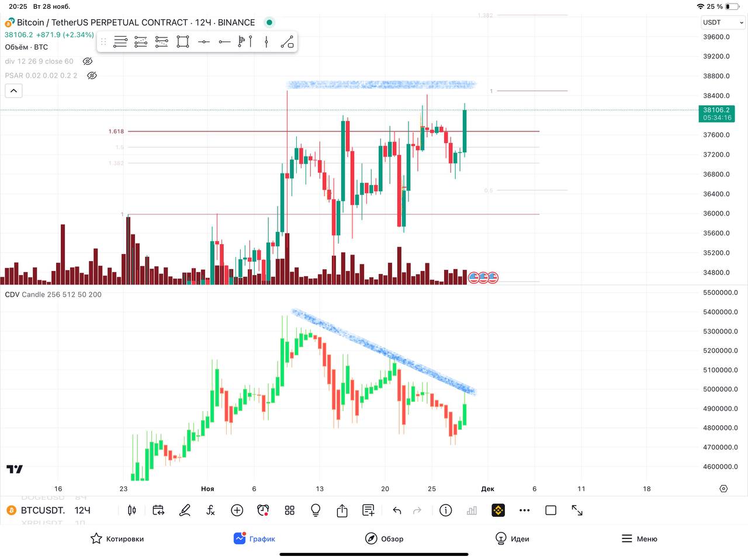This screenshot has width=748, height=560.
Task: Open the pencil drawing tools
Action: (x=185, y=510)
